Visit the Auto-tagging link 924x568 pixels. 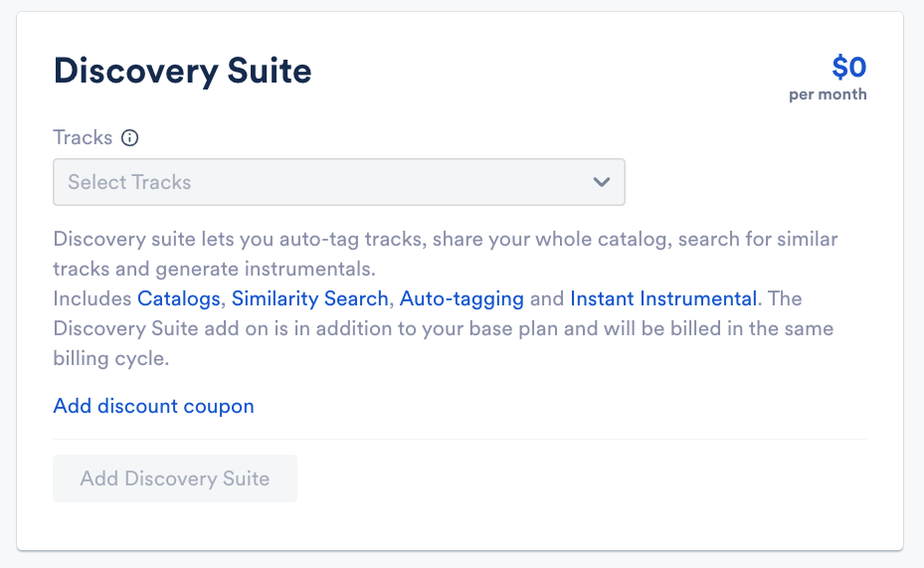pyautogui.click(x=462, y=298)
